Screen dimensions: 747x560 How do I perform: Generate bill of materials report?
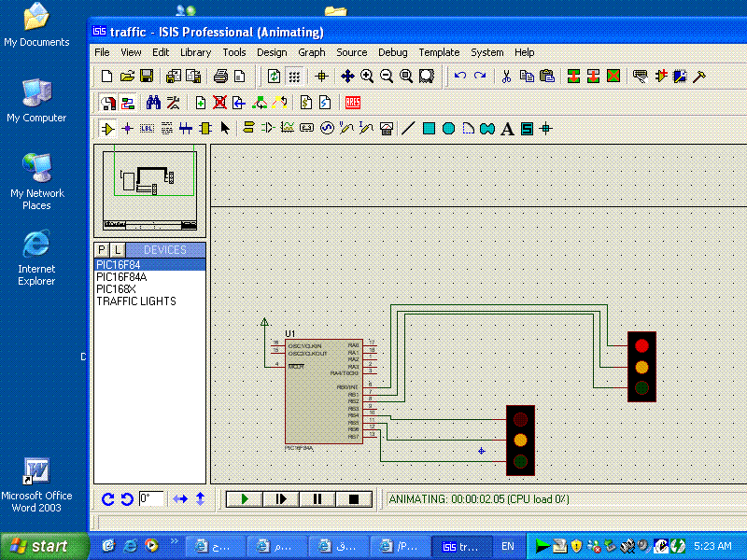pos(306,103)
